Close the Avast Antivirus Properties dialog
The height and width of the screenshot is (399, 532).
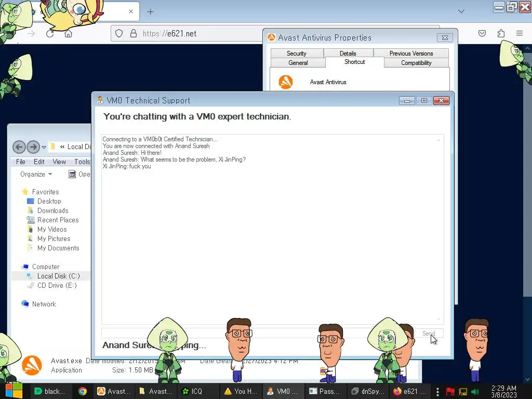445,37
